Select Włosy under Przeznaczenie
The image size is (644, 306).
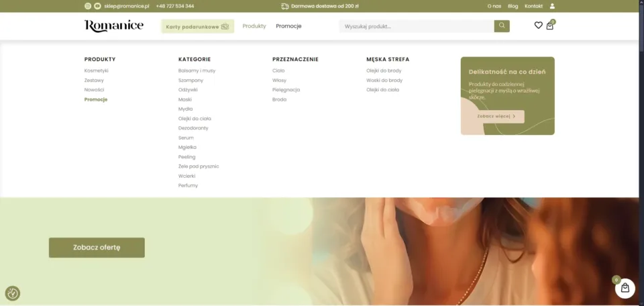[279, 80]
